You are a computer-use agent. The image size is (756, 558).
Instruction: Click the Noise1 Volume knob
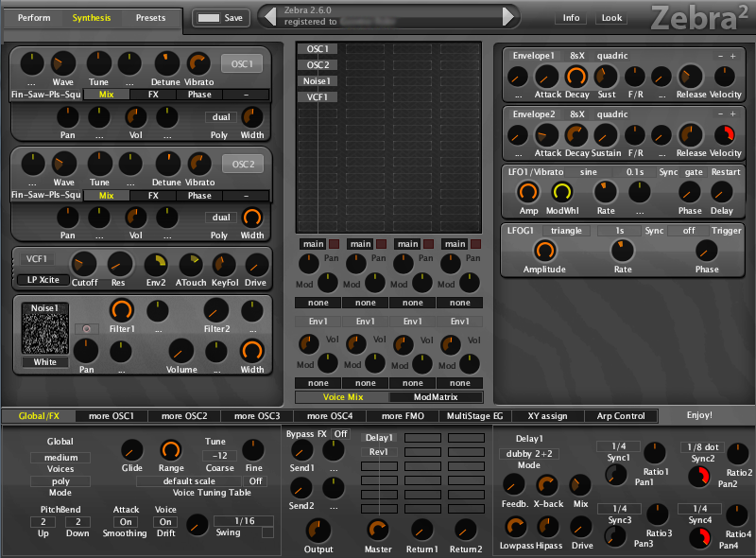[x=180, y=352]
